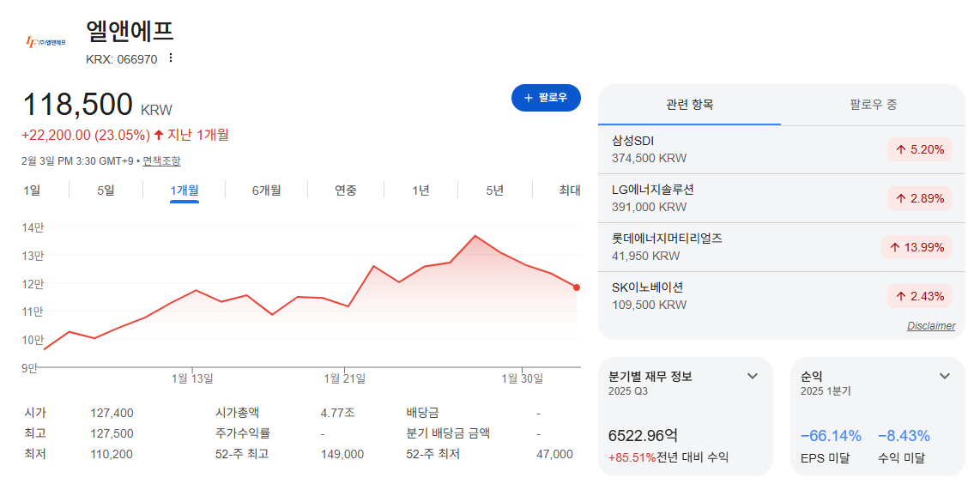980x490 pixels.
Task: Click the 엘앤에프 company name heading
Action: click(130, 31)
